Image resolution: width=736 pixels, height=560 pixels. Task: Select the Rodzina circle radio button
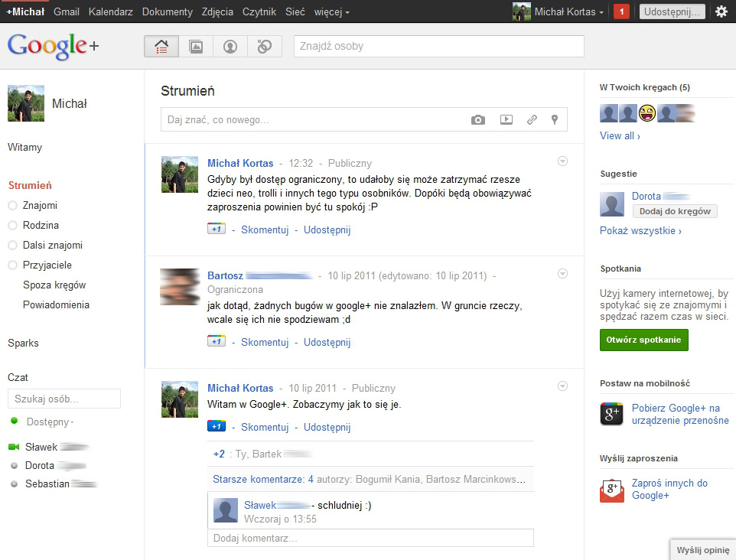[12, 226]
